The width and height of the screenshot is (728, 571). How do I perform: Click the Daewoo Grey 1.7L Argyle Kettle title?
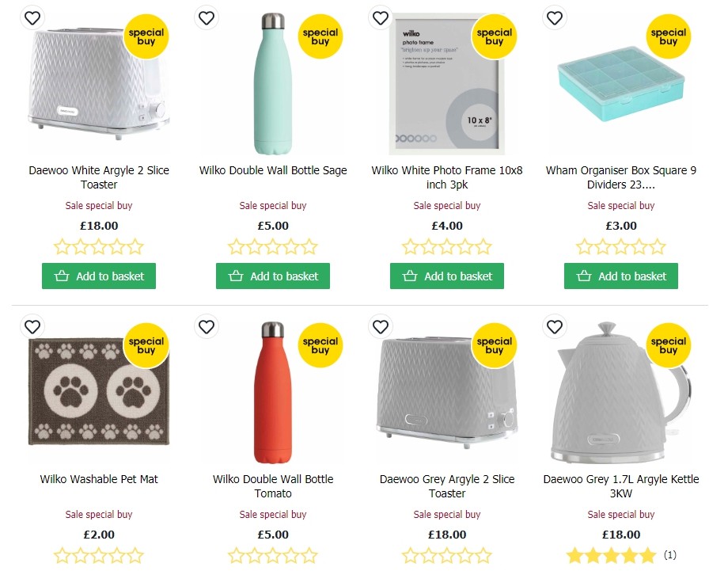(x=621, y=485)
